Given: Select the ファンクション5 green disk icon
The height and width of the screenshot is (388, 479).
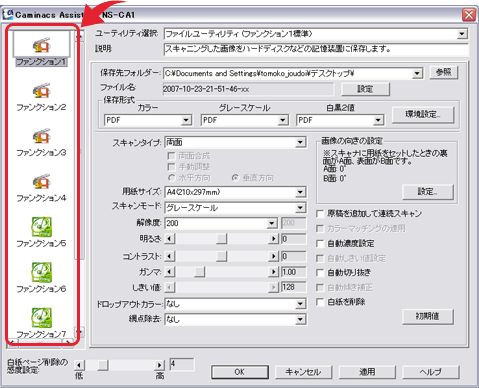Looking at the screenshot, I should (41, 227).
